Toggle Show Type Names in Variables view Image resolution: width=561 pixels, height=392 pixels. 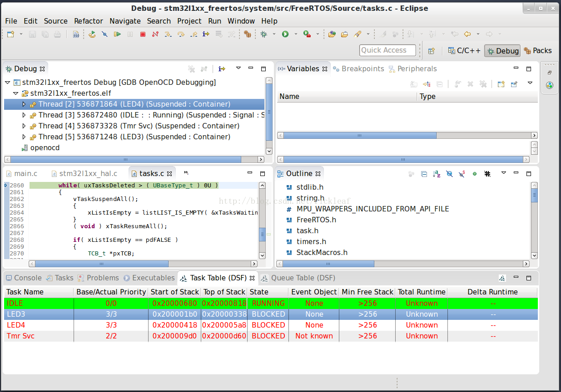414,84
